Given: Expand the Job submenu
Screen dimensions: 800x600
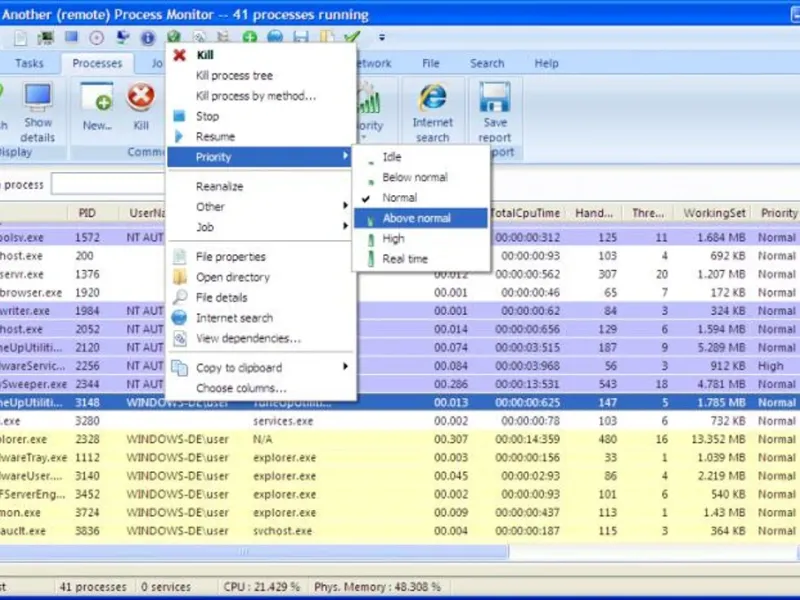Looking at the screenshot, I should click(x=260, y=227).
